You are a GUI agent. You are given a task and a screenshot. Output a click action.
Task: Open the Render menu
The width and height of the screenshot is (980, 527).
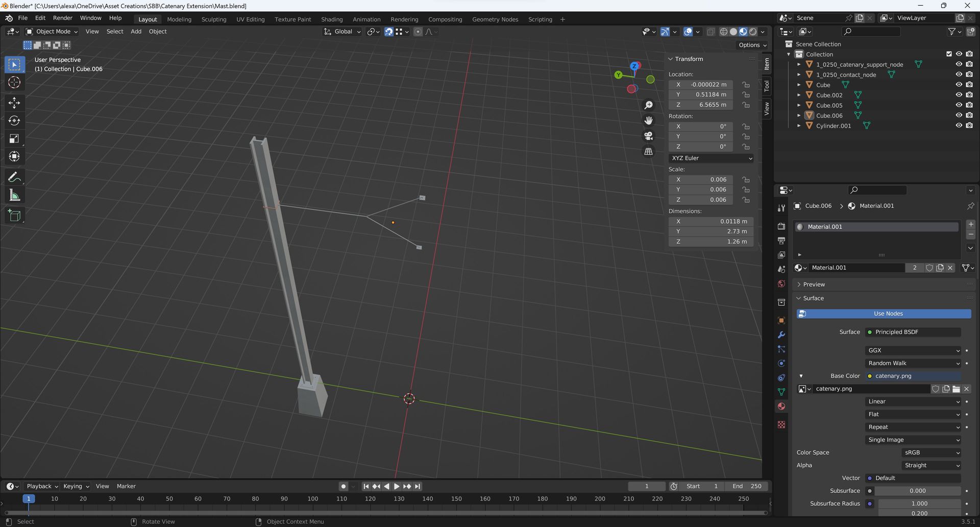[x=63, y=18]
